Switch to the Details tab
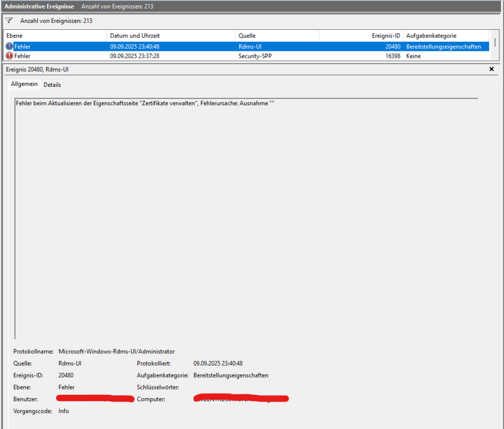The image size is (504, 429). click(52, 85)
